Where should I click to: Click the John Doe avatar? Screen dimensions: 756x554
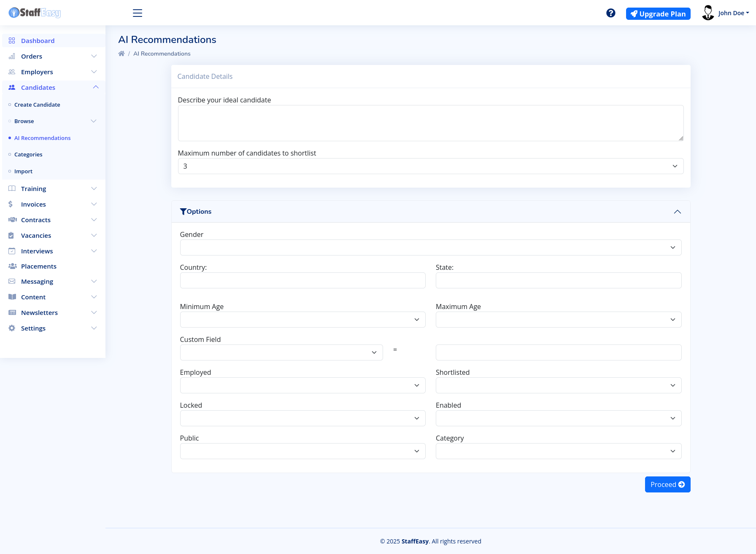(x=707, y=13)
